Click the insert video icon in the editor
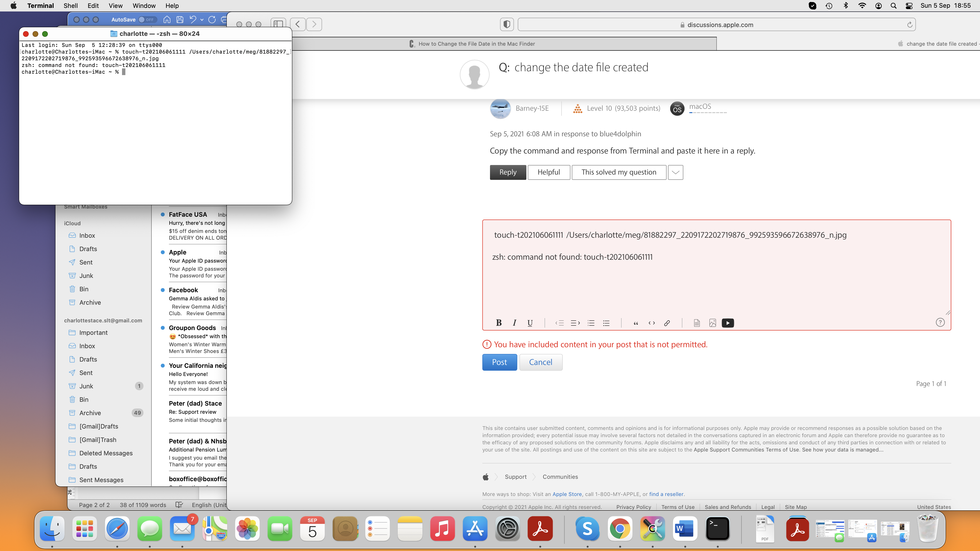Screen dimensions: 980x551 pyautogui.click(x=728, y=323)
